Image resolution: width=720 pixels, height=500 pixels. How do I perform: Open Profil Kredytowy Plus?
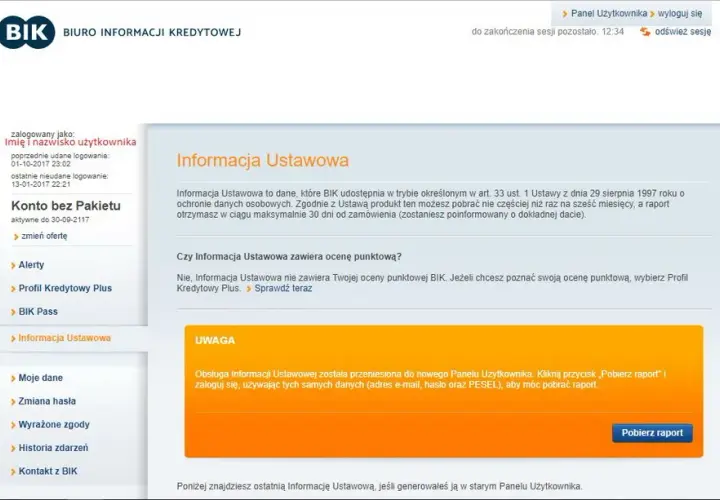[x=65, y=288]
